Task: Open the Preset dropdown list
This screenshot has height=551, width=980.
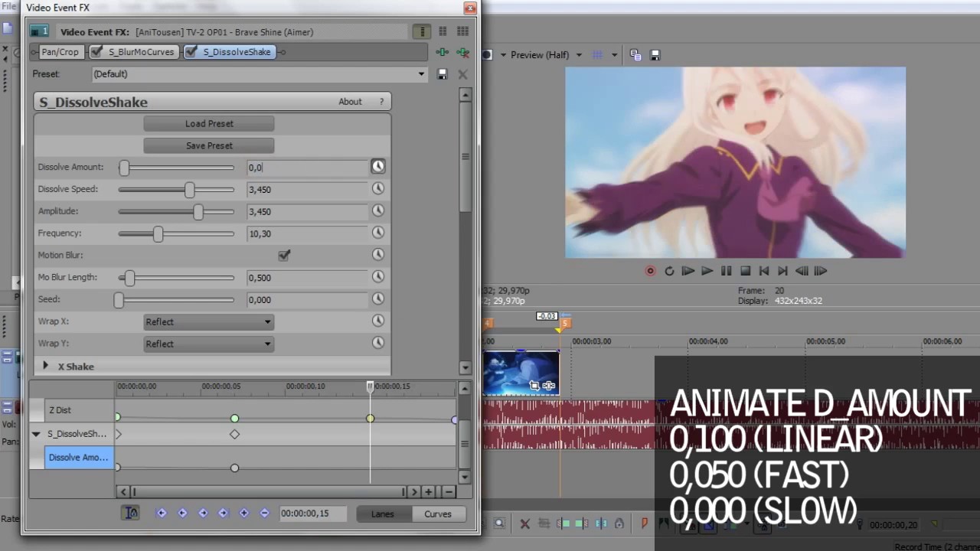Action: pyautogui.click(x=421, y=74)
